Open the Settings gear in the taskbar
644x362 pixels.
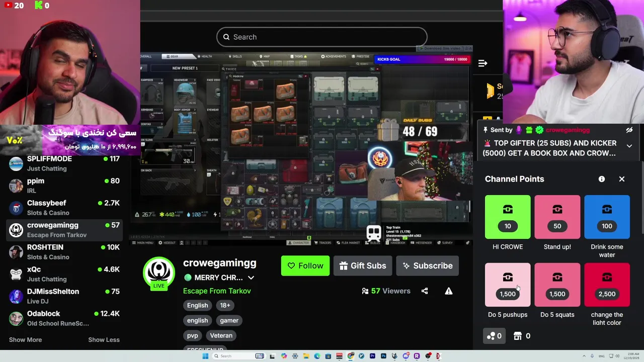pos(295,356)
